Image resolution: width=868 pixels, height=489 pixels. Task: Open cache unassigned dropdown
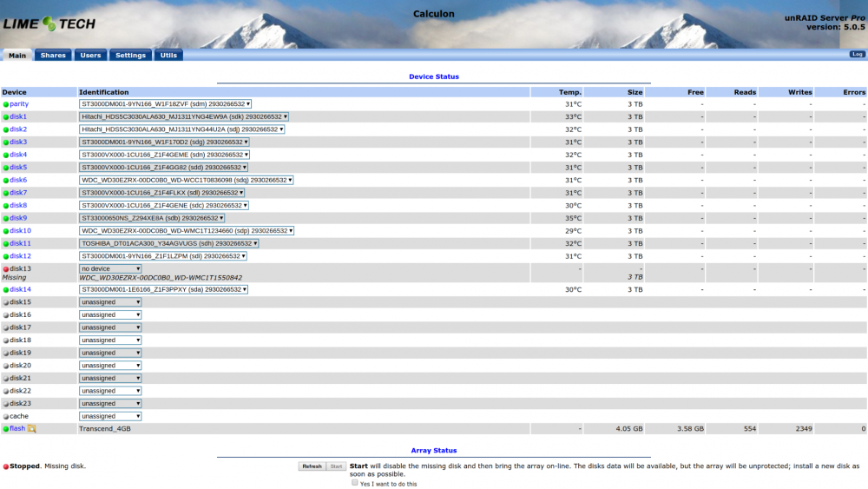click(110, 416)
